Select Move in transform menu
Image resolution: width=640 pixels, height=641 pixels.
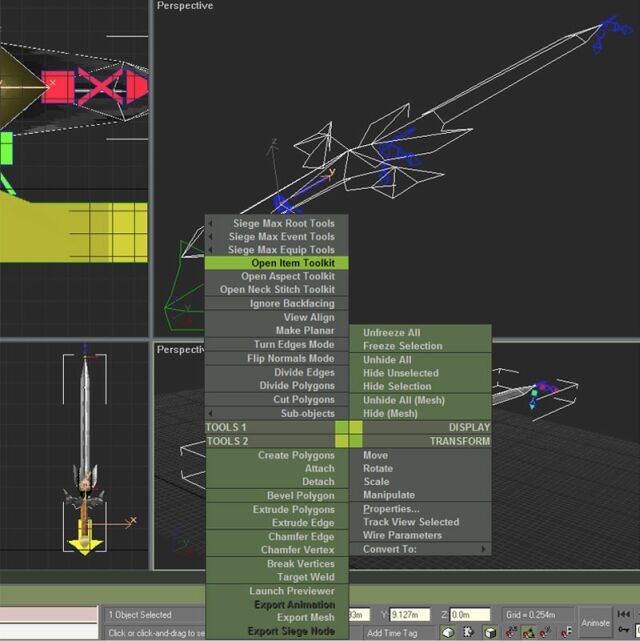[x=421, y=455]
